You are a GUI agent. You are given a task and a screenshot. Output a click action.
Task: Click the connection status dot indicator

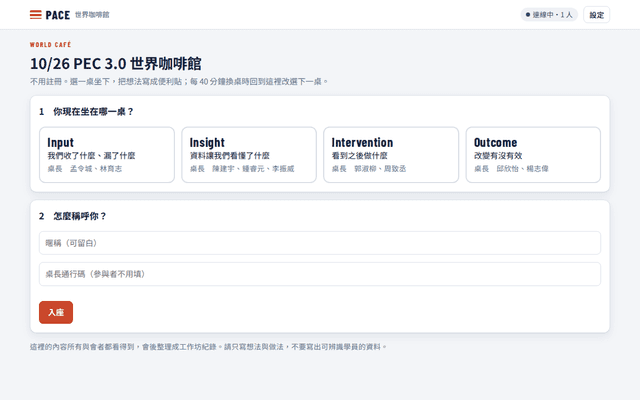(528, 15)
